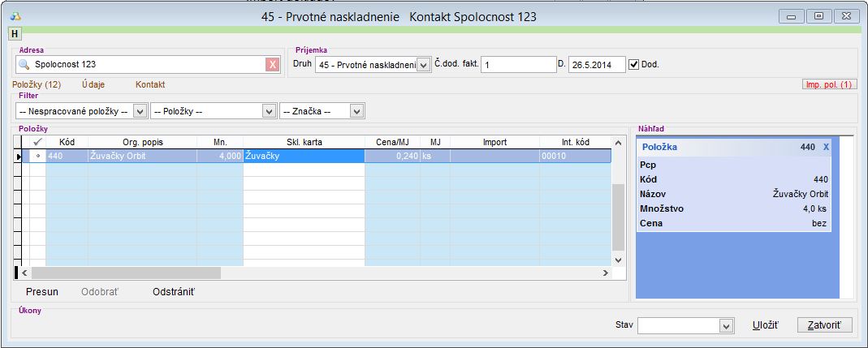Click the H button below title bar

pyautogui.click(x=14, y=33)
